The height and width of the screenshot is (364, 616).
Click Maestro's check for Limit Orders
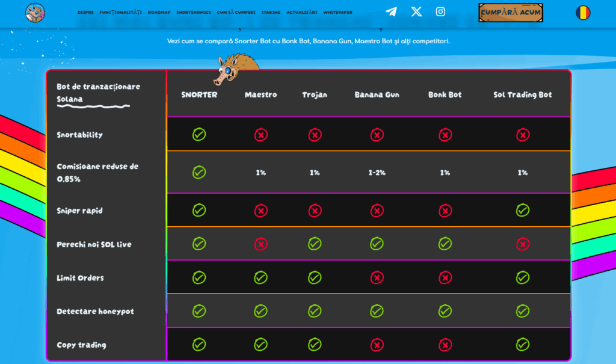click(x=261, y=277)
